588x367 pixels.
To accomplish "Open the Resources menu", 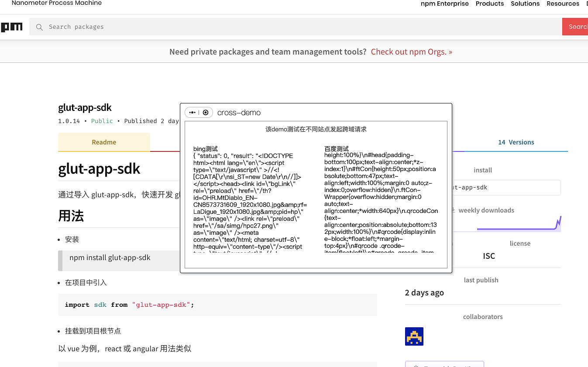I will click(563, 3).
